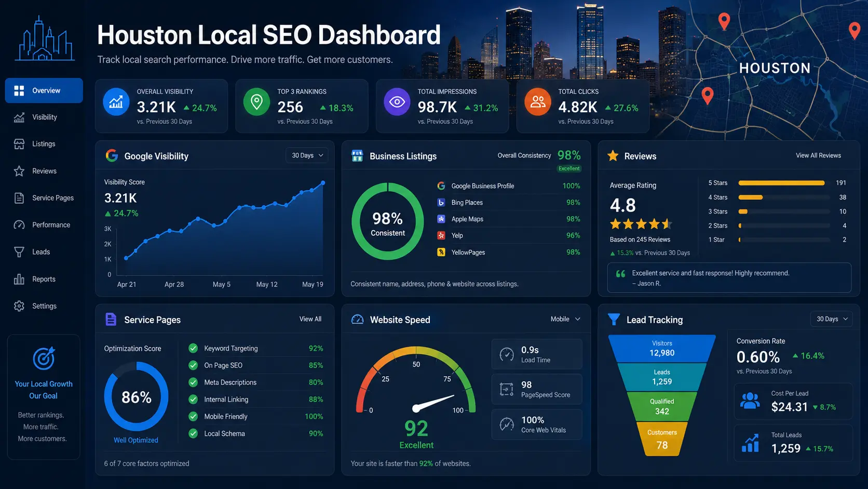This screenshot has height=489, width=868.
Task: Toggle the On Page SEO green checkmark
Action: pyautogui.click(x=193, y=365)
